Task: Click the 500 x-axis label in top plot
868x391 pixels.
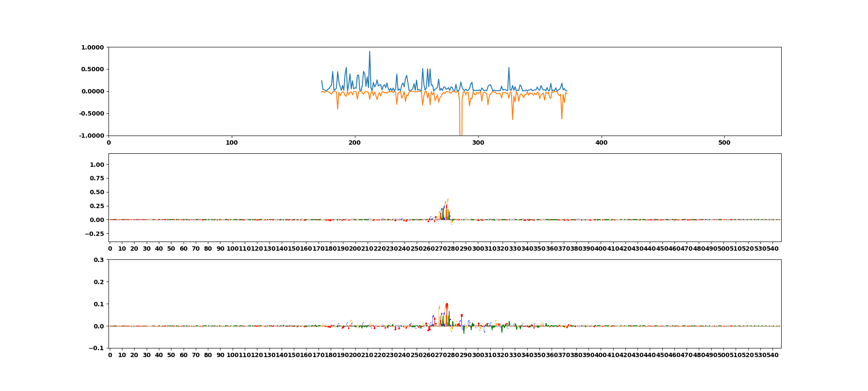Action: click(x=724, y=142)
